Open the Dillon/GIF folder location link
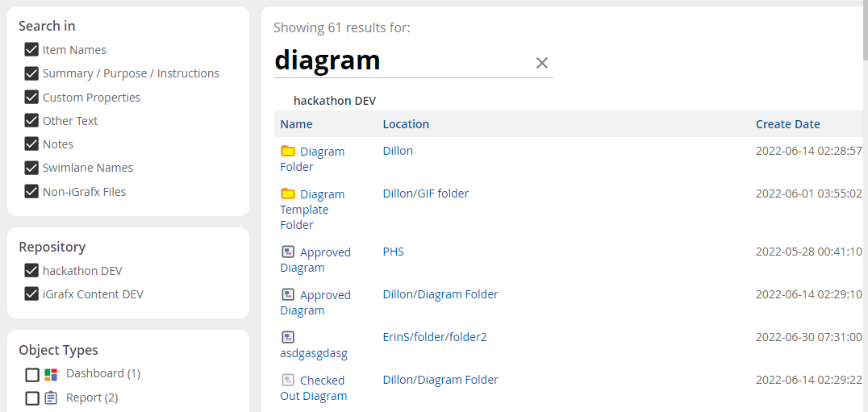 point(425,194)
